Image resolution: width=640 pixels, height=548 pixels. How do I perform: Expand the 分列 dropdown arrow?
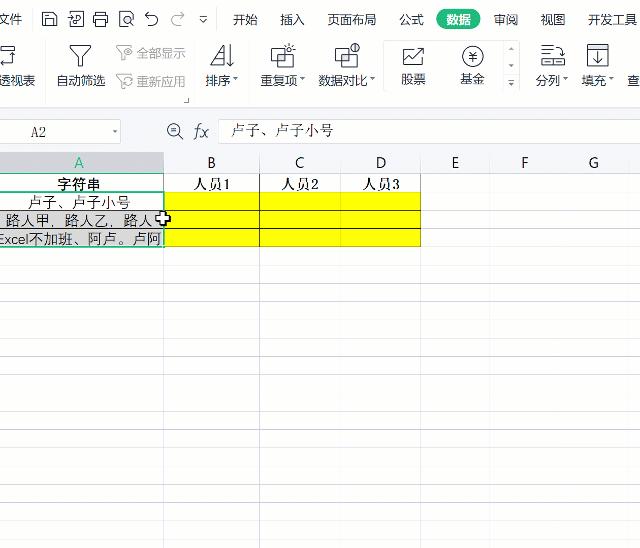(x=565, y=78)
